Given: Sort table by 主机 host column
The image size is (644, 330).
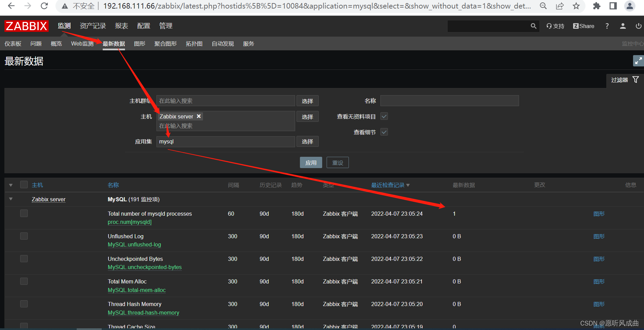Looking at the screenshot, I should coord(37,185).
